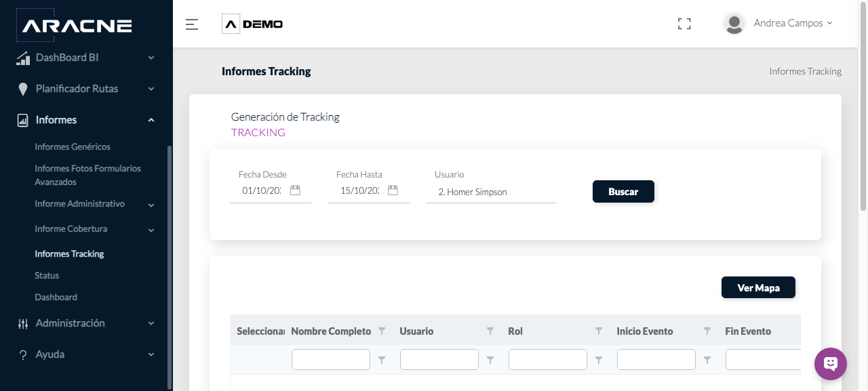The height and width of the screenshot is (391, 868).
Task: Expand the DashBoard BI menu chevron
Action: pyautogui.click(x=151, y=58)
